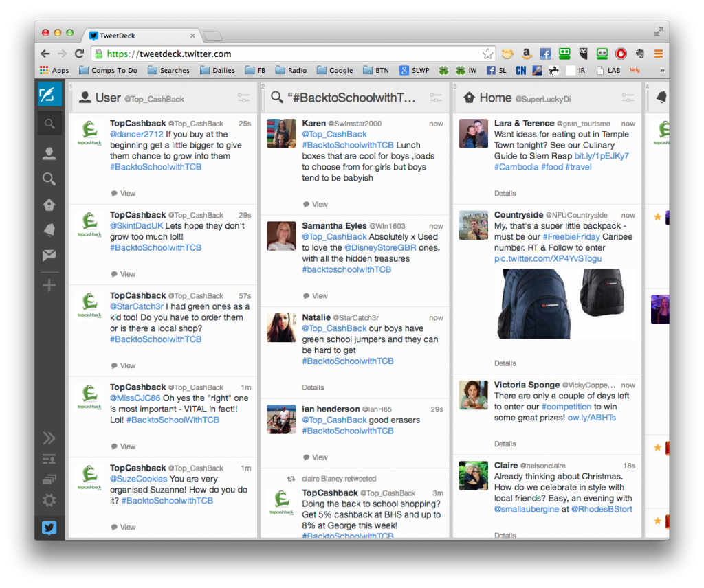Viewport: 704px width, 588px height.
Task: Click the Twitter bird logo in sidebar
Action: (49, 528)
